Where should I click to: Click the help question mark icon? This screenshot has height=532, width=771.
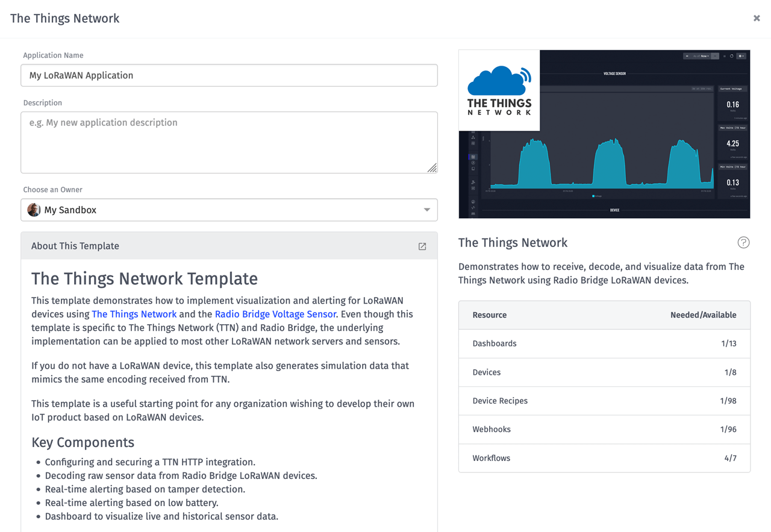pos(743,242)
